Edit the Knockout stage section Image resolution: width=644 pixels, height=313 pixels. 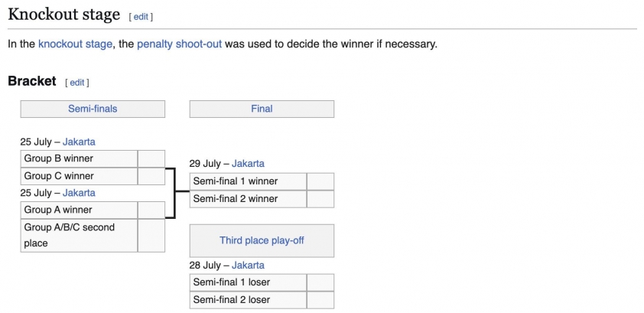(x=141, y=17)
